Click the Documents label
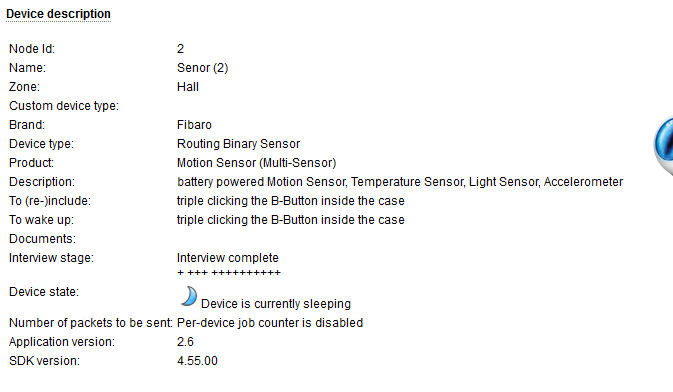Image resolution: width=673 pixels, height=392 pixels. [42, 239]
